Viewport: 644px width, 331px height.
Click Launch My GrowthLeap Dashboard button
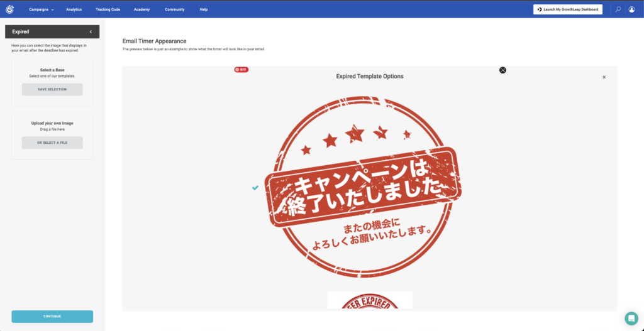tap(568, 9)
